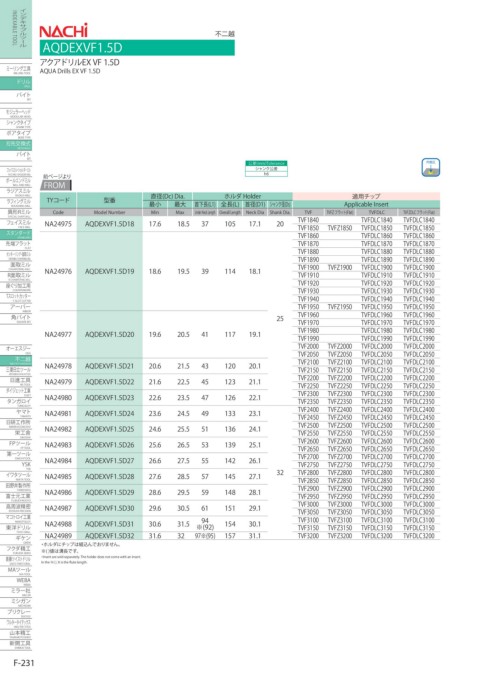This screenshot has height=677, width=480.
Task: Click insert TVFZ1850
Action: coord(340,228)
